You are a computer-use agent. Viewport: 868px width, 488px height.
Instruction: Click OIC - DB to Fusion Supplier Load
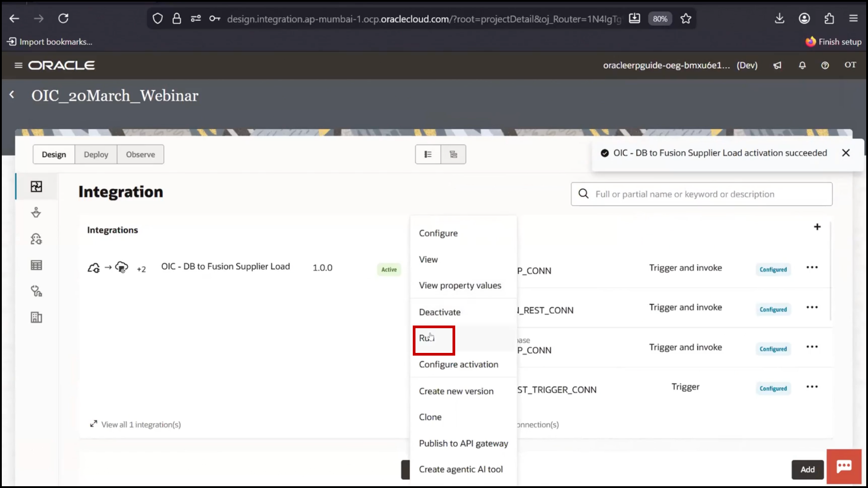click(226, 267)
